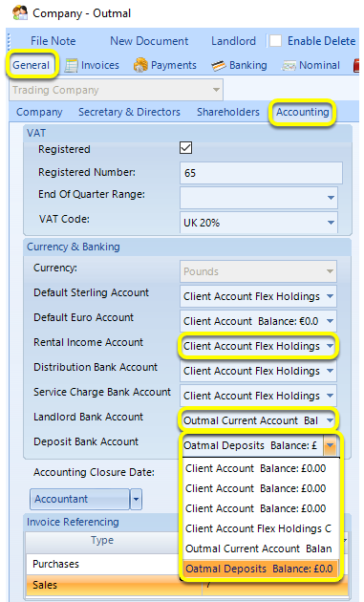This screenshot has width=364, height=602.
Task: Select the second Client Account list option
Action: (261, 488)
